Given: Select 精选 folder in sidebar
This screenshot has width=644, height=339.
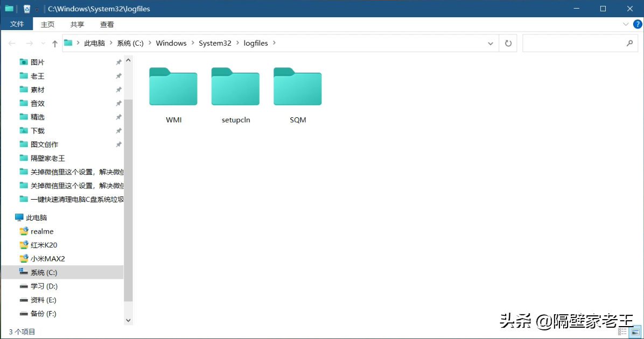Looking at the screenshot, I should click(x=37, y=117).
